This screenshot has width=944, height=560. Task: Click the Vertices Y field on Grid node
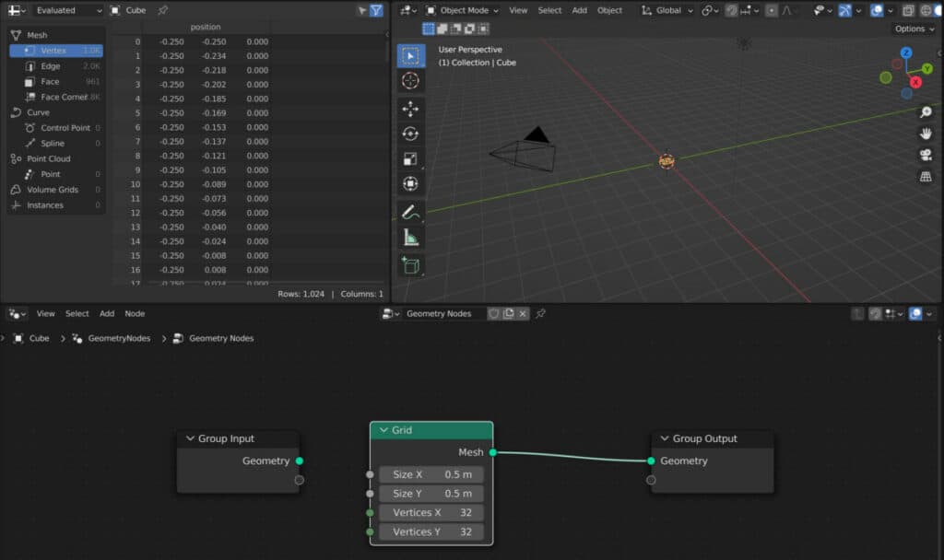tap(431, 531)
